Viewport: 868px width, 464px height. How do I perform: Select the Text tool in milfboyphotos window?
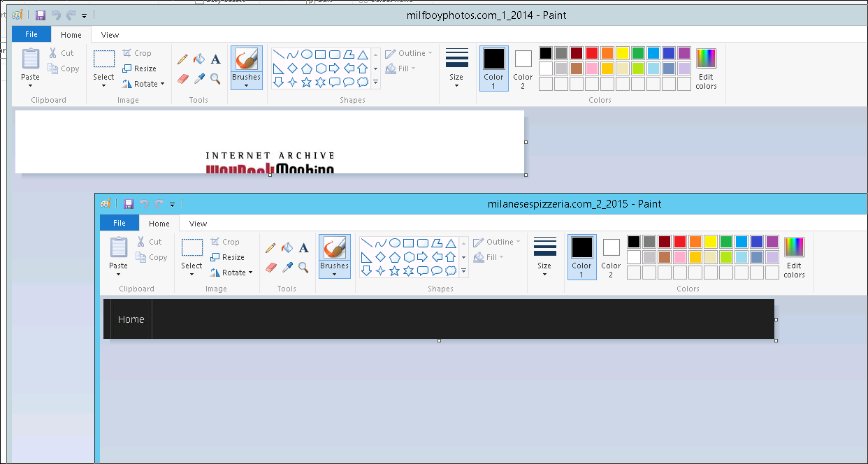[215, 59]
